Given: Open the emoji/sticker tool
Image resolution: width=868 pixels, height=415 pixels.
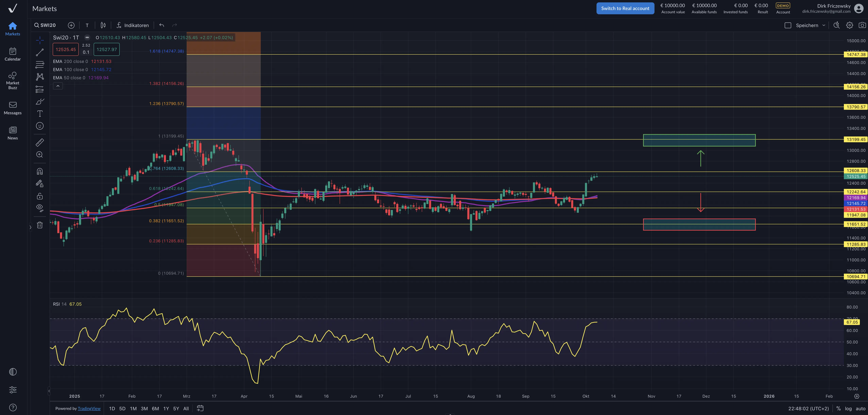Looking at the screenshot, I should [x=39, y=126].
